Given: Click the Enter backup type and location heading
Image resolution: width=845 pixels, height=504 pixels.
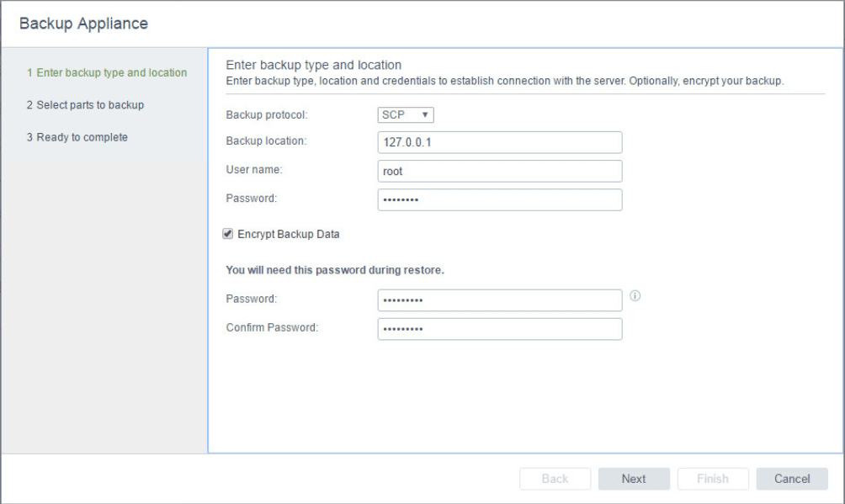Looking at the screenshot, I should pos(314,65).
